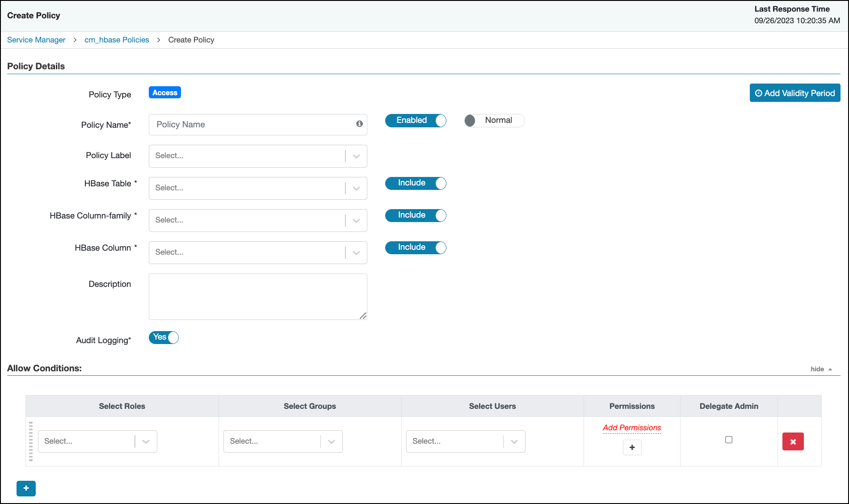Navigate to Service Manager breadcrumb

coord(36,40)
